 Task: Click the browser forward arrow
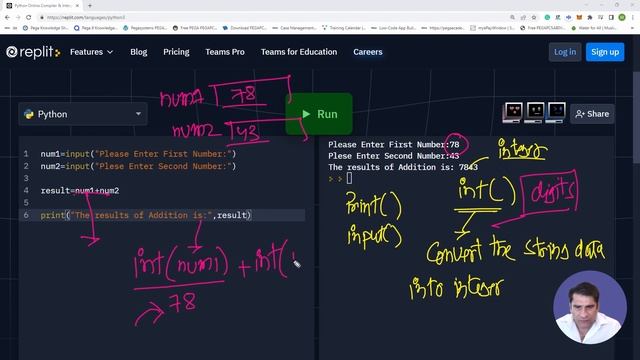(18, 18)
